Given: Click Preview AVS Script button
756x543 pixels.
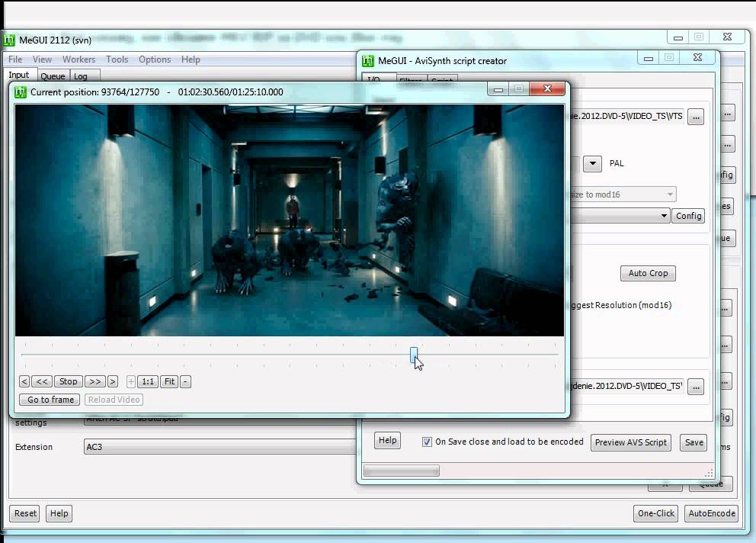Looking at the screenshot, I should tap(631, 442).
